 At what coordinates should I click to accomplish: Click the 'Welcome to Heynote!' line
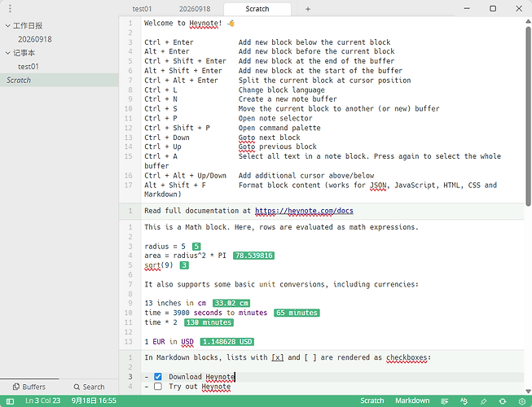coord(189,23)
